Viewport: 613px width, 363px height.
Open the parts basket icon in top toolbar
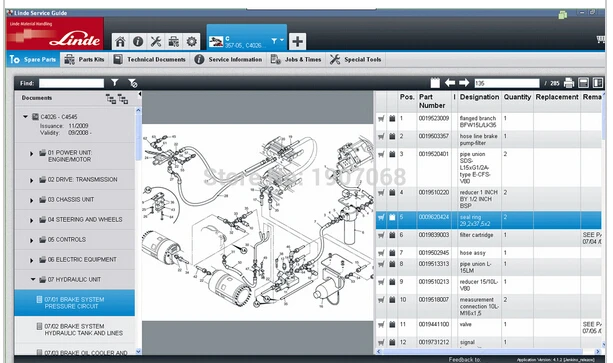tap(174, 41)
